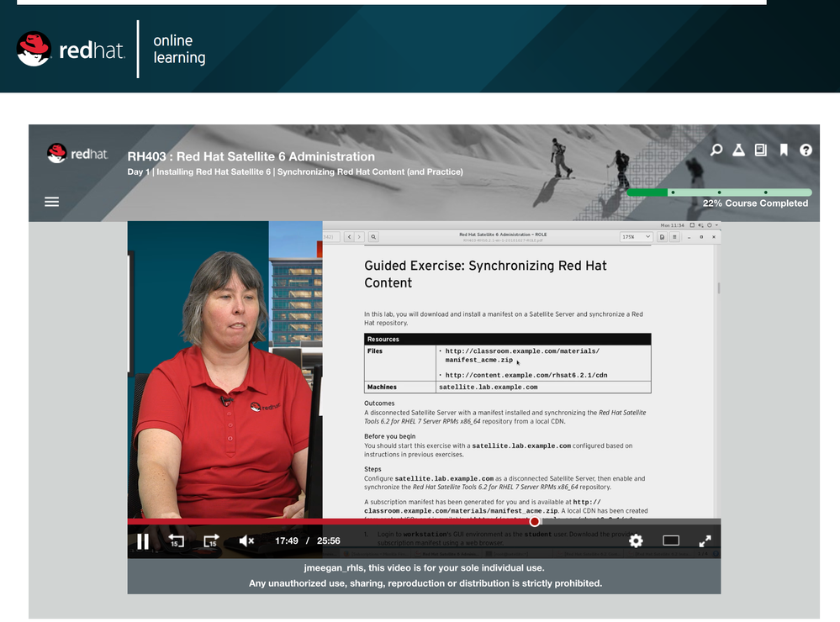The height and width of the screenshot is (622, 840).
Task: Unmute the video audio
Action: [x=246, y=541]
